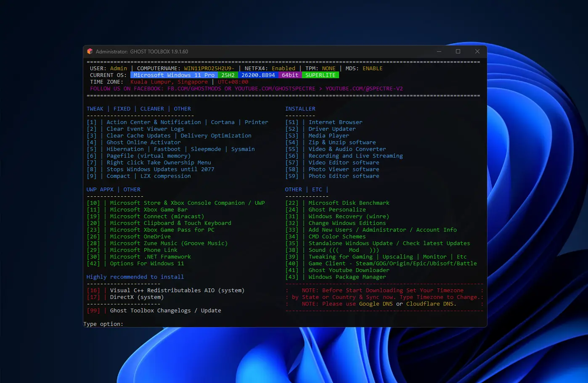Click 'Recording and Live Streaming' option
This screenshot has height=383, width=588.
click(x=356, y=156)
